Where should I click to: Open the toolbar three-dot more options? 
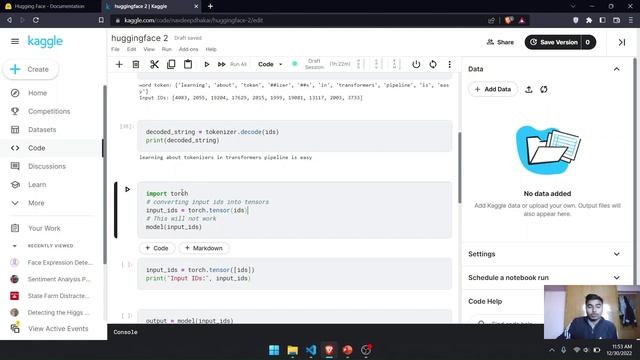tap(449, 64)
